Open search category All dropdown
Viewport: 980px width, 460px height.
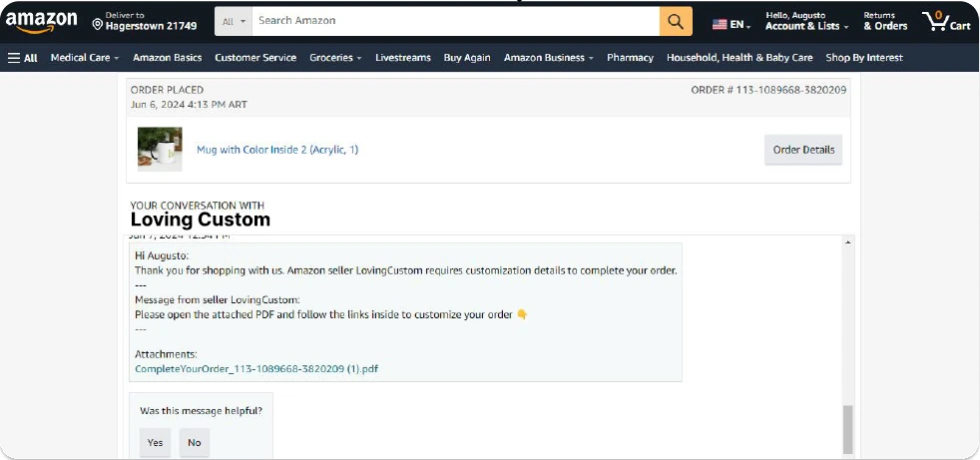(234, 21)
